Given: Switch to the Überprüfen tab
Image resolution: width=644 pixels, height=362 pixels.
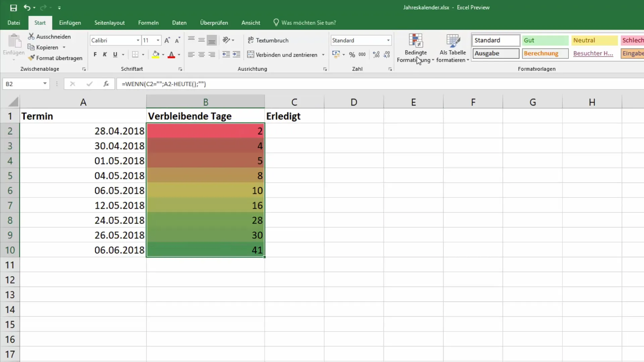Looking at the screenshot, I should pos(214,23).
